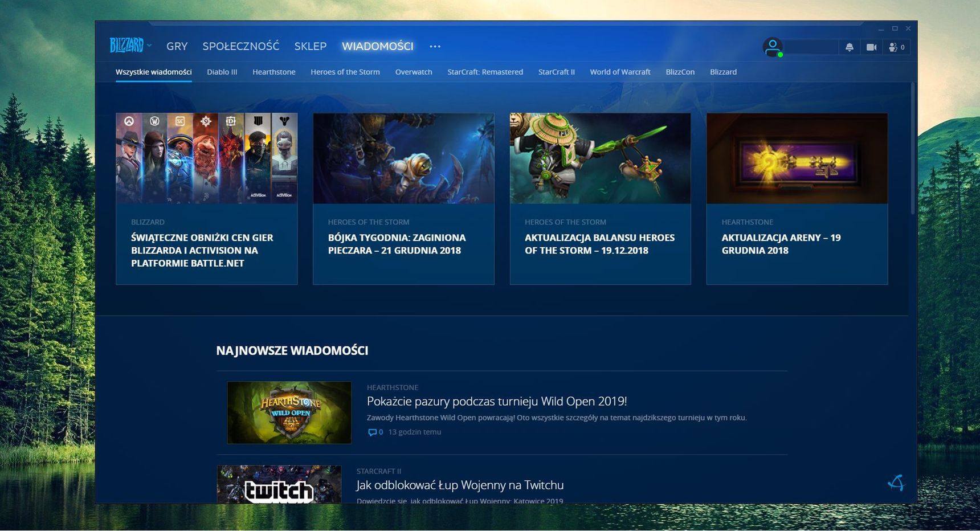Open Bójka tygodnia: Zaginiona Pieczara headline
This screenshot has height=531, width=980.
pyautogui.click(x=397, y=244)
